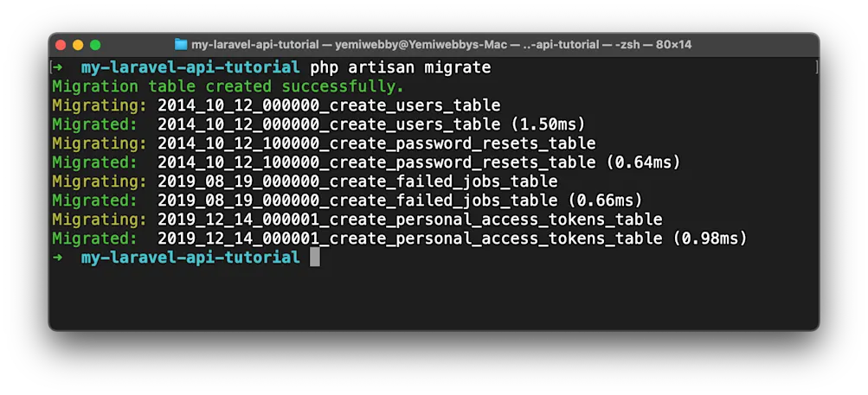Click 'Migration table created successfully.' line

(x=228, y=86)
